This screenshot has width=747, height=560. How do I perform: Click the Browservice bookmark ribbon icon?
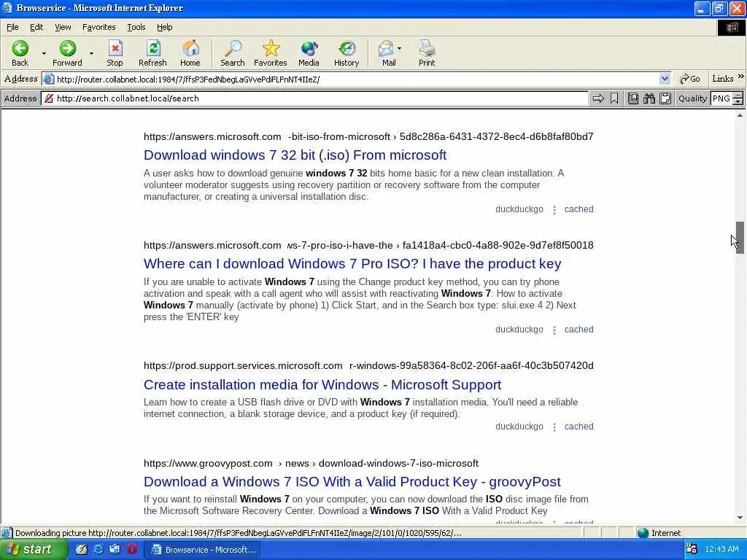tap(614, 98)
